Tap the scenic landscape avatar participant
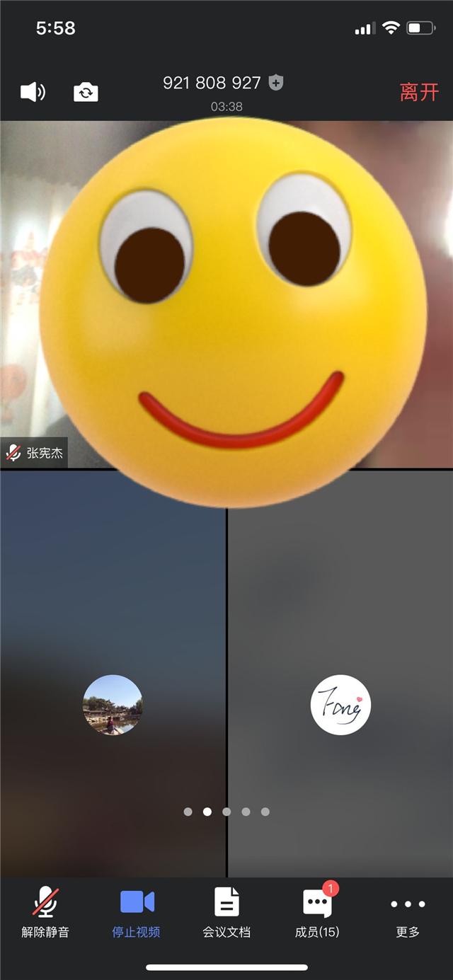 click(113, 705)
